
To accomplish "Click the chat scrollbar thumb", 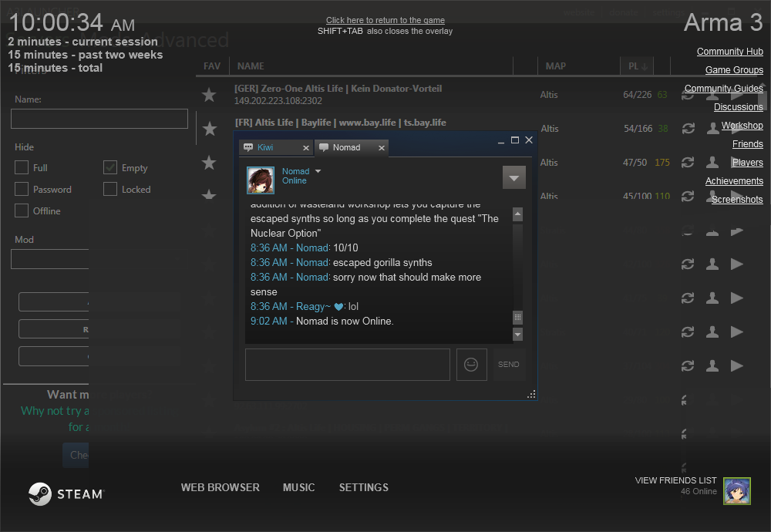I will click(x=517, y=317).
